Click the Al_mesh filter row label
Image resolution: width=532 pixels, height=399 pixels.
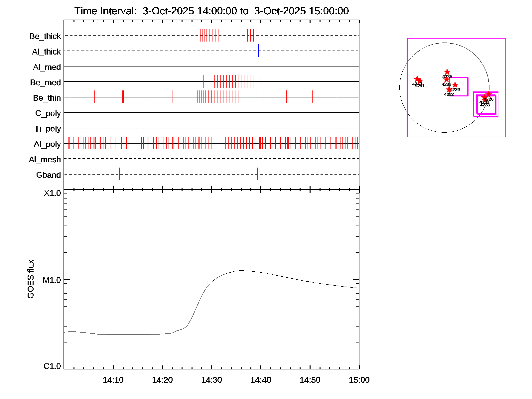[x=45, y=160]
